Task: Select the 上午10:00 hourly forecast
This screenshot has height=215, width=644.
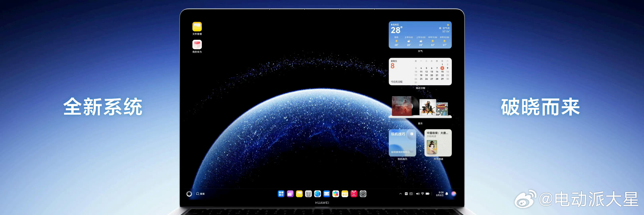Action: 421,41
